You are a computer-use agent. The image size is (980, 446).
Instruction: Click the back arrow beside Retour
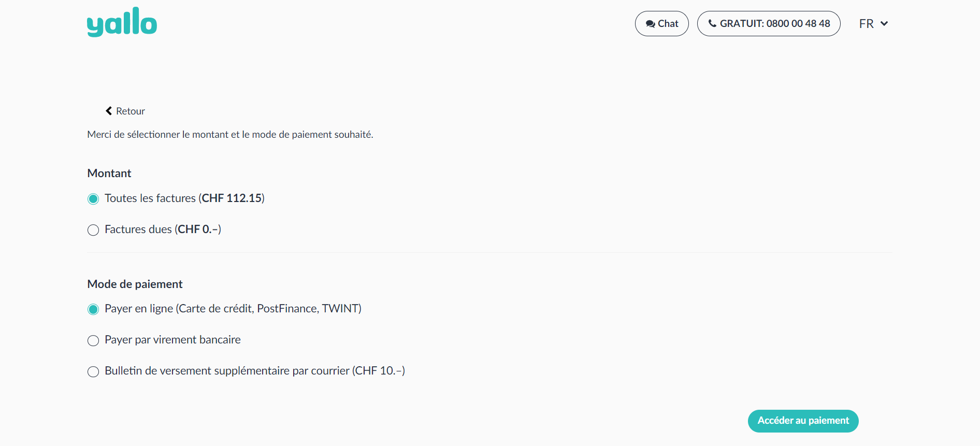pyautogui.click(x=109, y=111)
